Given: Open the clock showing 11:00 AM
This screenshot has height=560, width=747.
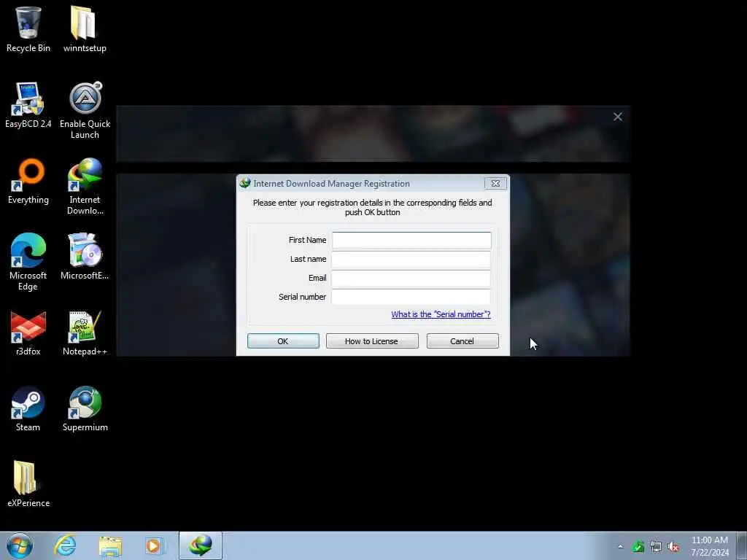Looking at the screenshot, I should 709,545.
